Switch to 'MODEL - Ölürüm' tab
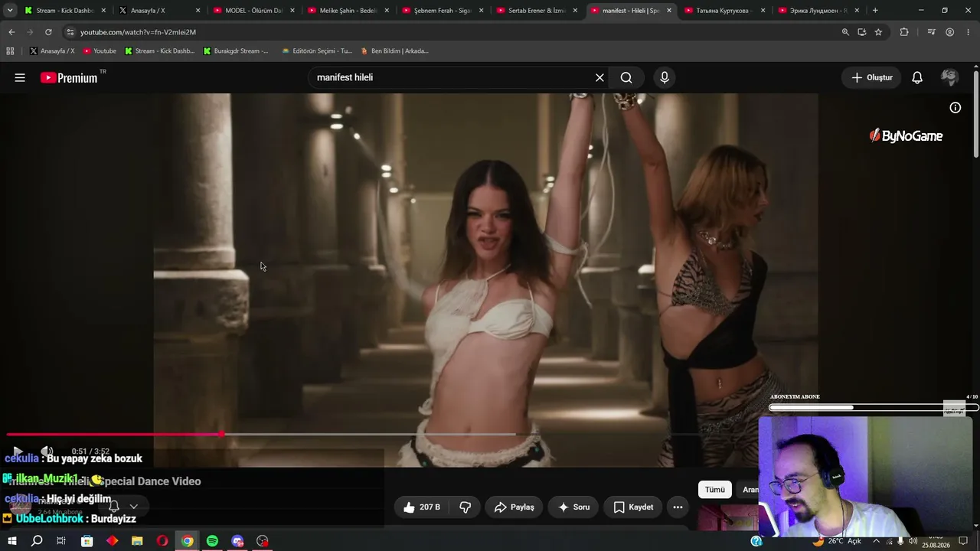The width and height of the screenshot is (980, 551). coord(253,11)
